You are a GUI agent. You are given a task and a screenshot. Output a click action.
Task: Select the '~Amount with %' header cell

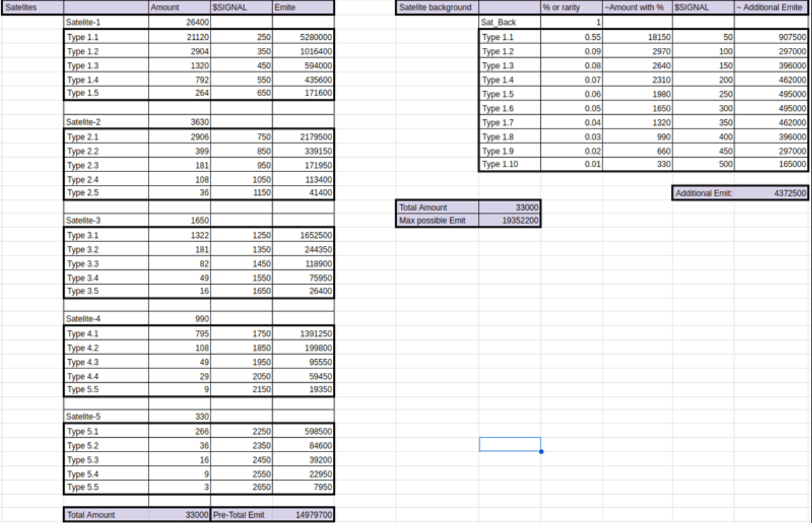pyautogui.click(x=637, y=8)
